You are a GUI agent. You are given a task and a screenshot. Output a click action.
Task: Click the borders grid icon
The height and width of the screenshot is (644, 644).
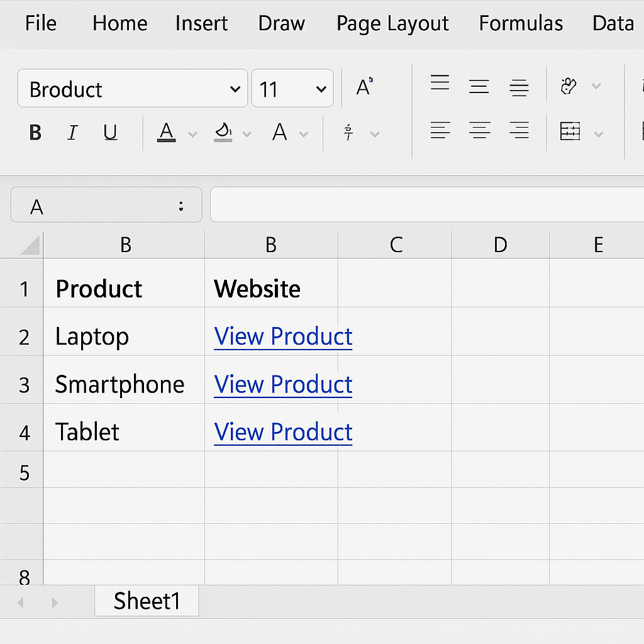[x=570, y=131]
